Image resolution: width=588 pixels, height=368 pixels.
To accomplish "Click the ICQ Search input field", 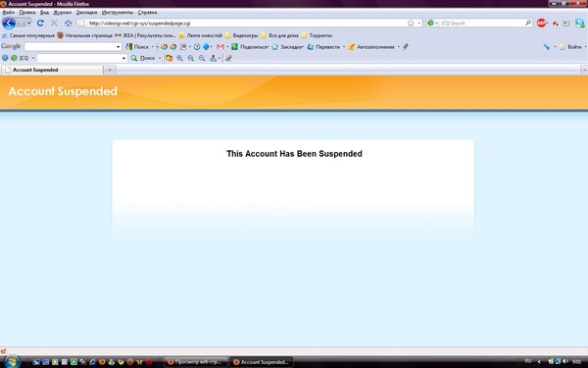I will (482, 23).
